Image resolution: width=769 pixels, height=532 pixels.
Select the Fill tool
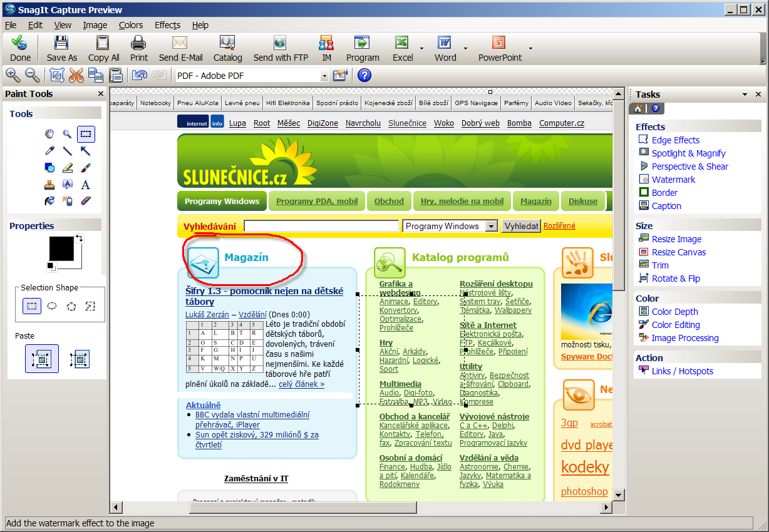click(49, 201)
